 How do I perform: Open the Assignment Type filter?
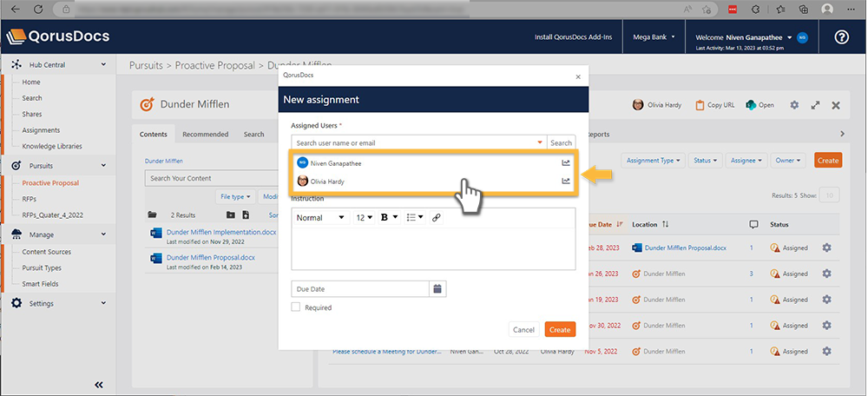coord(654,160)
